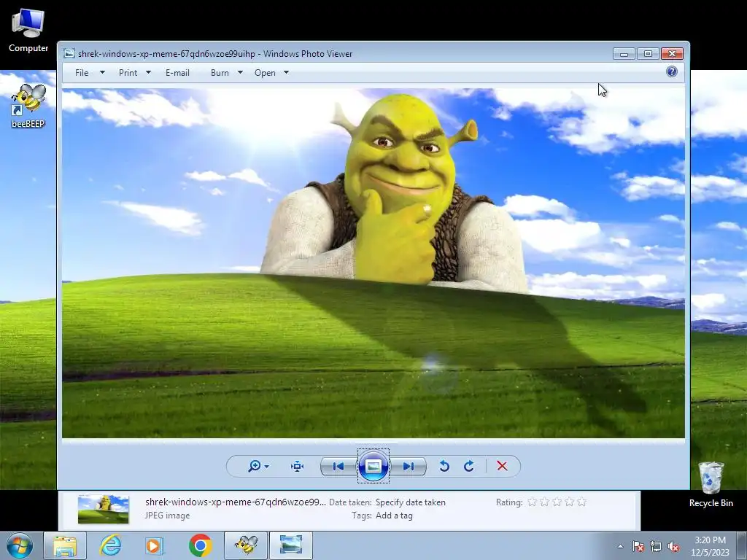The height and width of the screenshot is (560, 747).
Task: Rotate image counterclockwise
Action: (444, 466)
